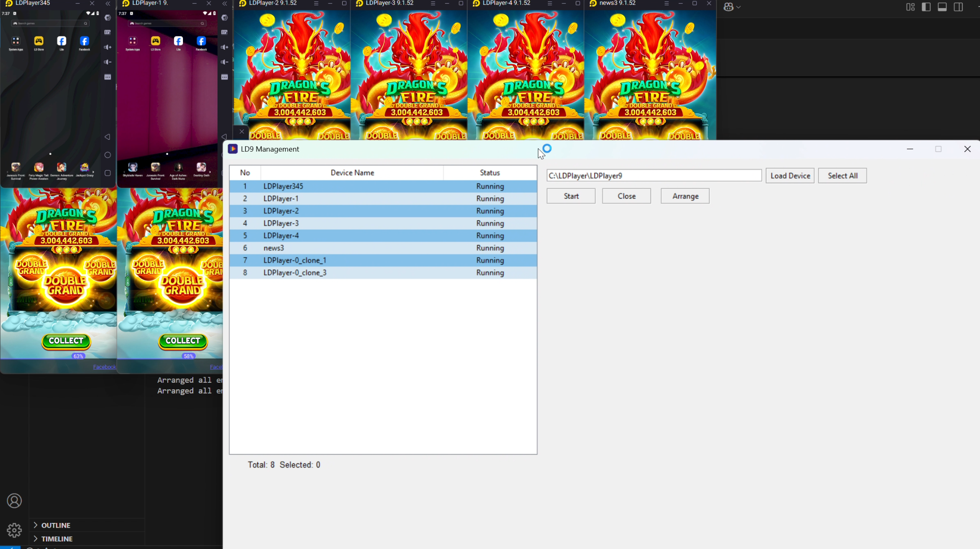Open VS Code Manage gear icon
The width and height of the screenshot is (980, 549).
(x=14, y=530)
